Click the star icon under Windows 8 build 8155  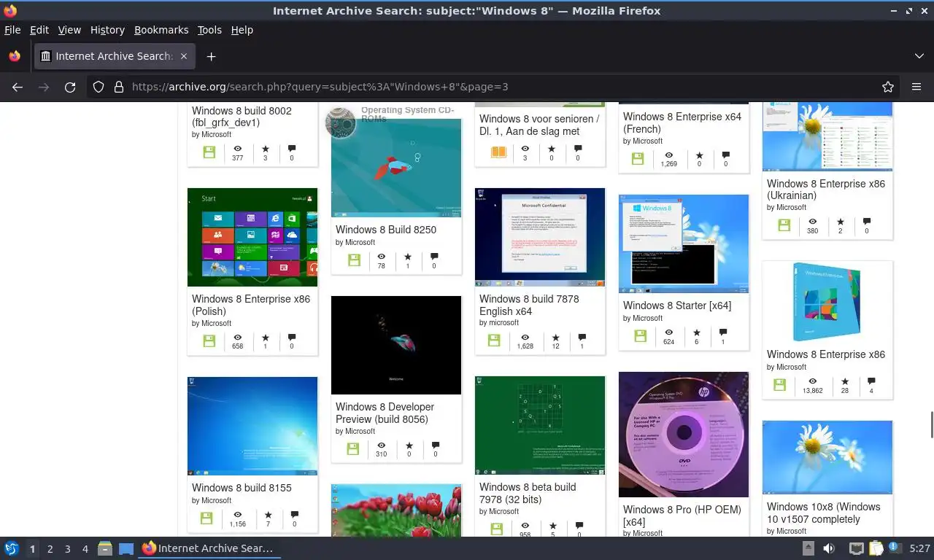pos(268,515)
